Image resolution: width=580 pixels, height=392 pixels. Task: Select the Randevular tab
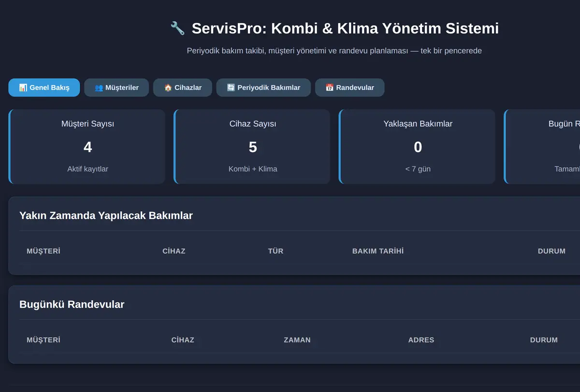click(x=350, y=87)
